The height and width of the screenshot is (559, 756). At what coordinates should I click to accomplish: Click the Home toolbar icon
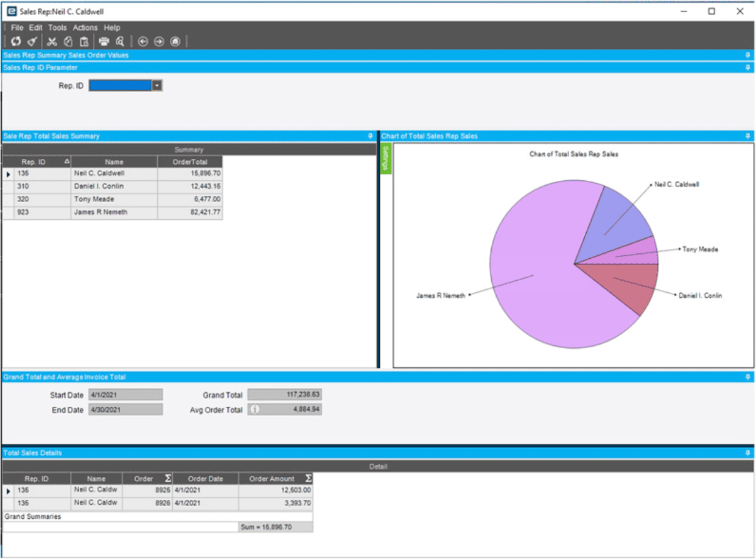pyautogui.click(x=175, y=41)
